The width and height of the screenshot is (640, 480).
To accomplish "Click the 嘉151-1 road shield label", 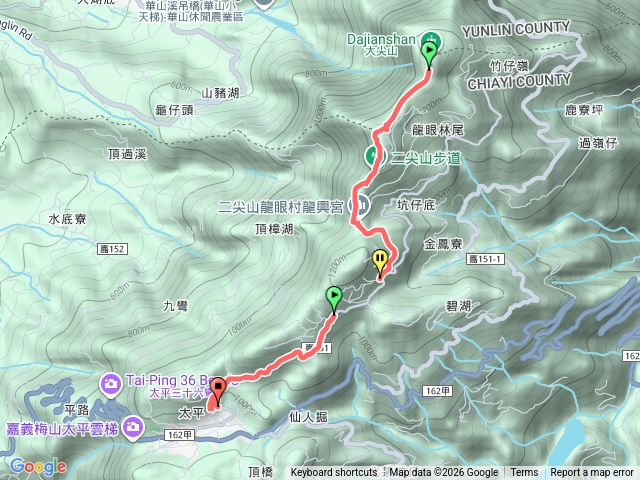I will click(x=485, y=259).
